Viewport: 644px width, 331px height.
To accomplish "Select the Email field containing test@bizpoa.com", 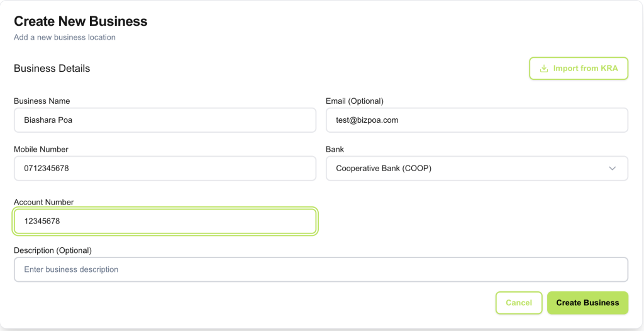I will [477, 120].
